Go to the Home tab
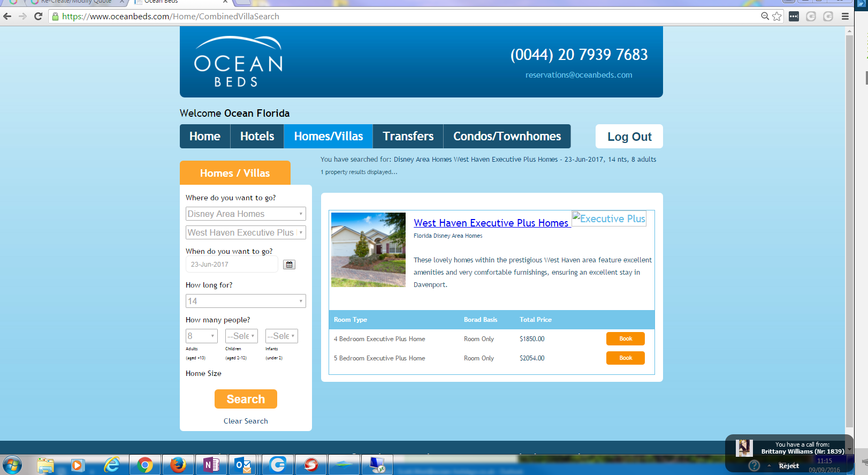The image size is (868, 475). [205, 136]
